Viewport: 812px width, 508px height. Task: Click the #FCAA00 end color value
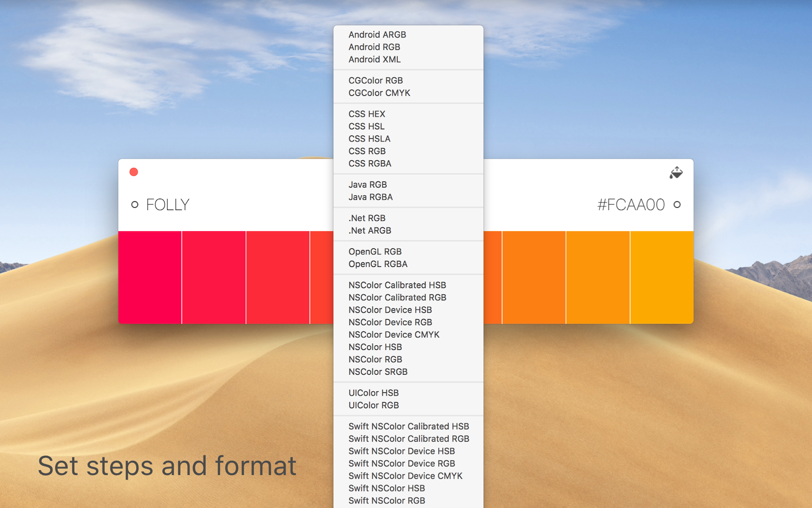pos(631,205)
